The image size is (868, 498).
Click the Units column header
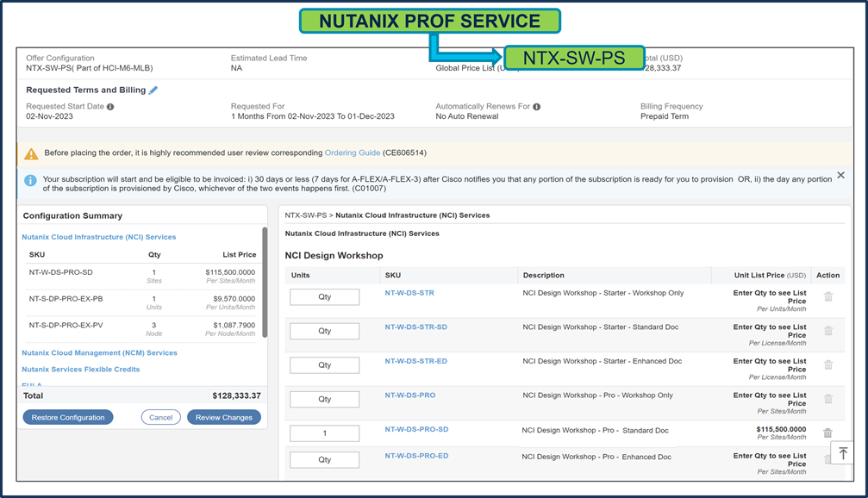coord(301,275)
